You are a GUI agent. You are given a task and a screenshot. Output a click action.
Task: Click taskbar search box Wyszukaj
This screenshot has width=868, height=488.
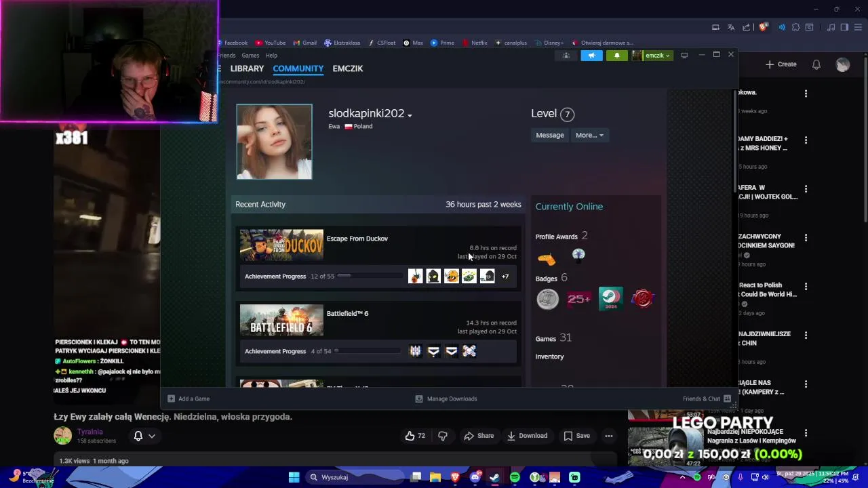tap(353, 477)
